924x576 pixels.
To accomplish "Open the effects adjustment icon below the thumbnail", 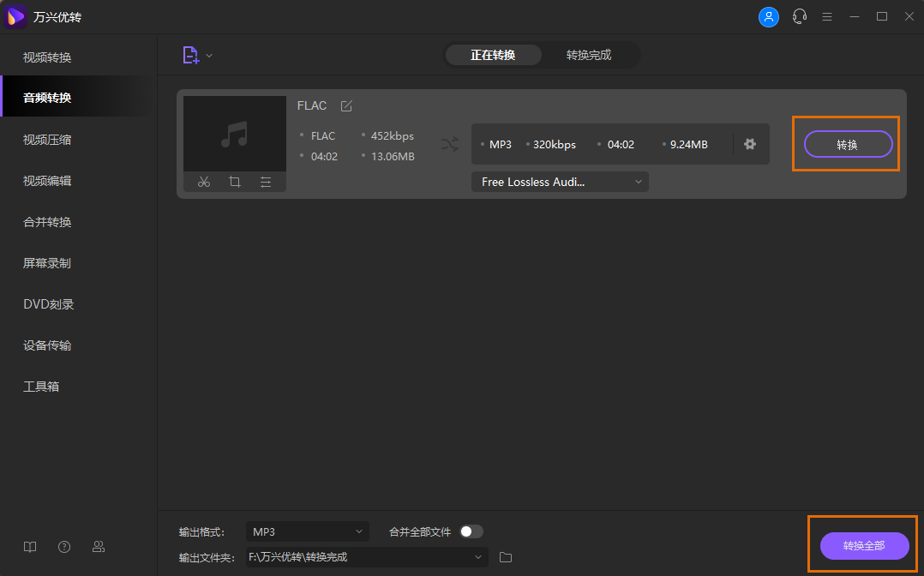I will point(265,182).
